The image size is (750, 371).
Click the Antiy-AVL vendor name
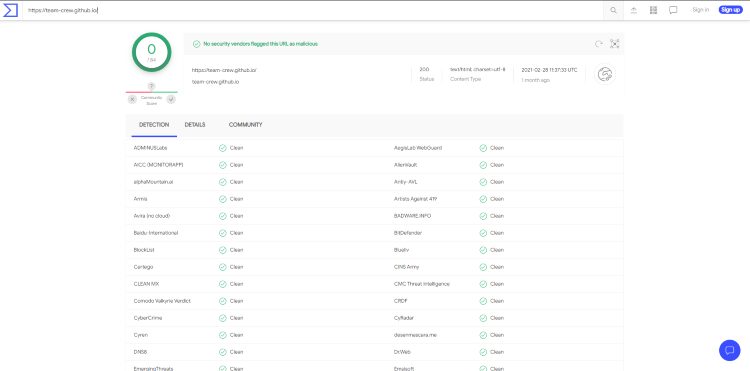tap(406, 182)
